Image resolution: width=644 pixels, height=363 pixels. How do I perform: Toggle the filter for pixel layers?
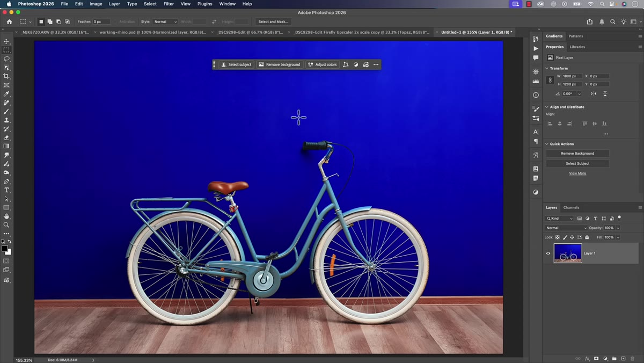point(580,219)
